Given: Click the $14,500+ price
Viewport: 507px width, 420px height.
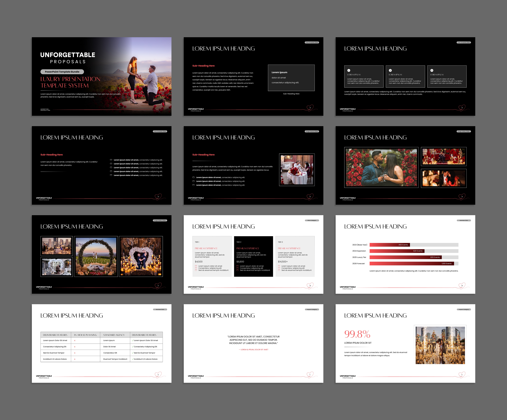Looking at the screenshot, I should [x=283, y=262].
